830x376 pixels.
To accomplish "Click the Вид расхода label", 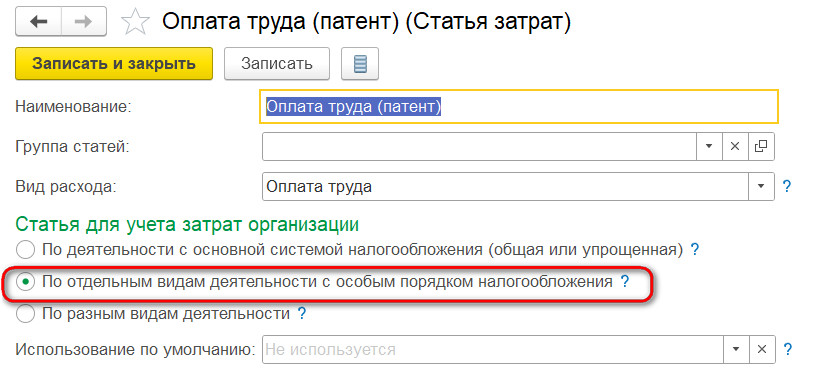I will (x=65, y=186).
